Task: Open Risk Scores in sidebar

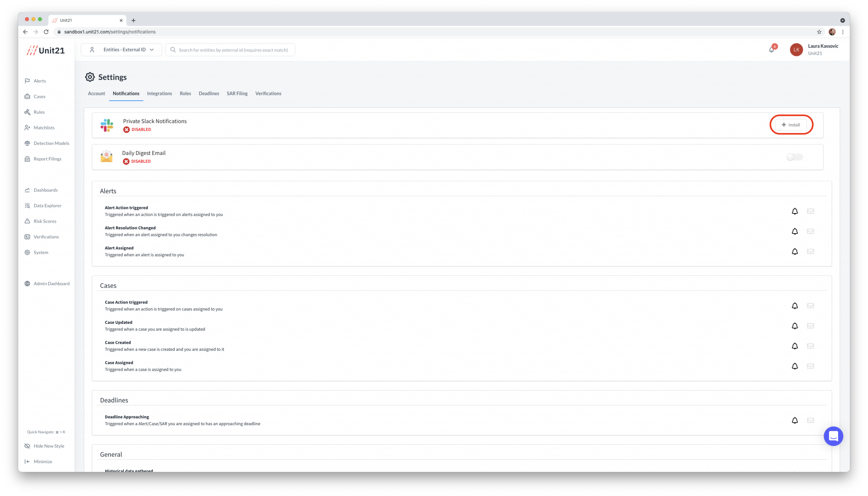Action: [x=45, y=221]
